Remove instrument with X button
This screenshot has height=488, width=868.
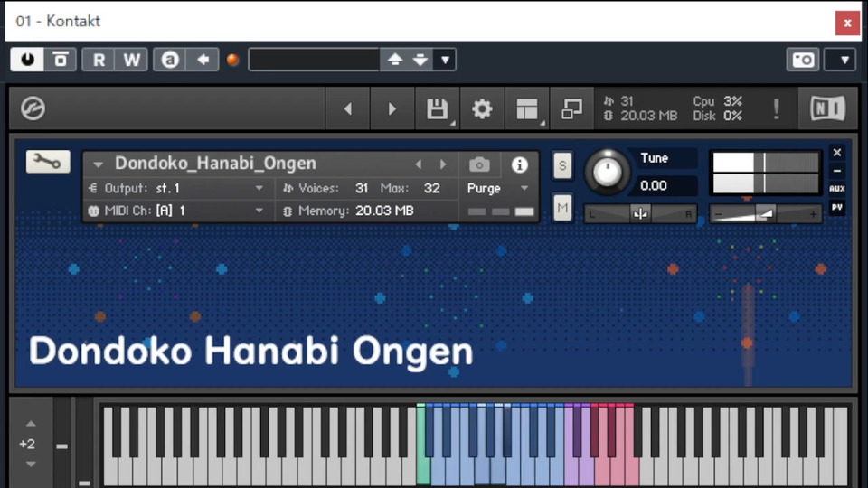click(837, 152)
